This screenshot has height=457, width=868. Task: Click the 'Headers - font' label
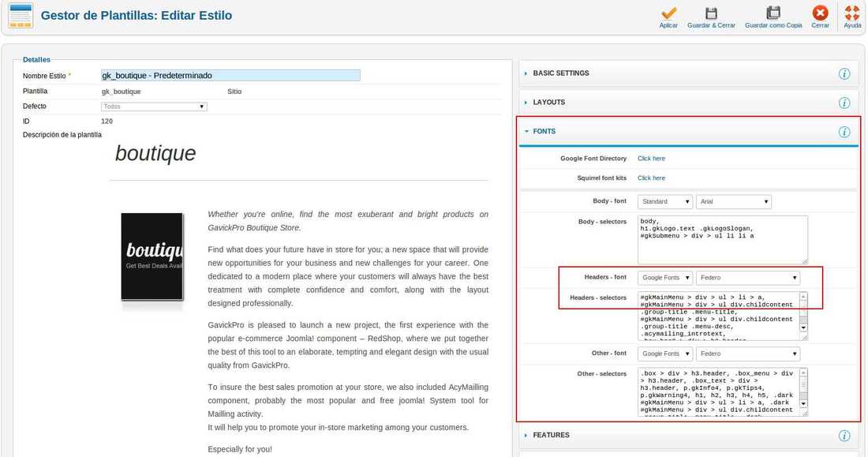coord(605,277)
